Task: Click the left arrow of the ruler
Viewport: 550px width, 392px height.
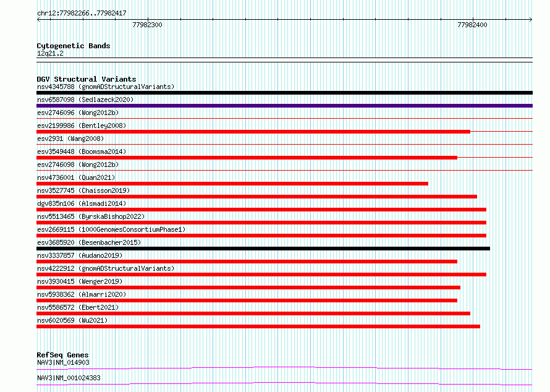Action: pyautogui.click(x=38, y=20)
